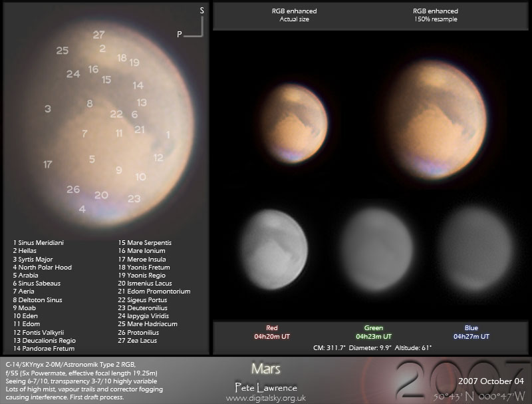Click the 'C-14/SKYnyx 2-0M/Astronomik Type 2 RGB' line
This screenshot has height=404, width=532.
coord(70,365)
